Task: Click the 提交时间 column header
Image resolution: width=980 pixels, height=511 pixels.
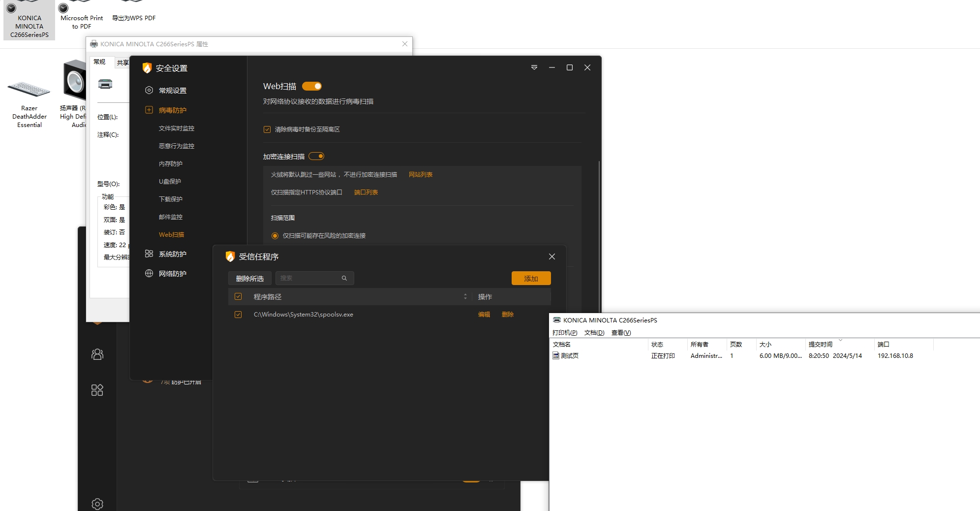Action: pyautogui.click(x=840, y=345)
